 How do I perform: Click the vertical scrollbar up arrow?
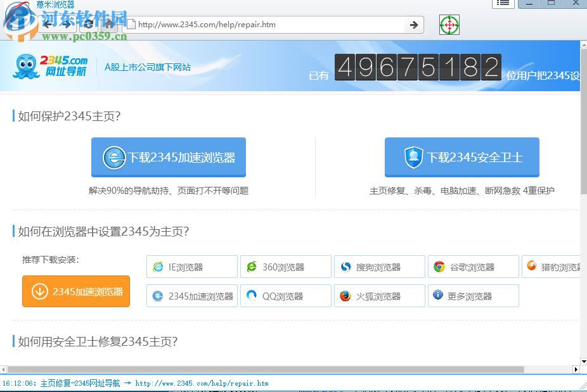pos(584,44)
